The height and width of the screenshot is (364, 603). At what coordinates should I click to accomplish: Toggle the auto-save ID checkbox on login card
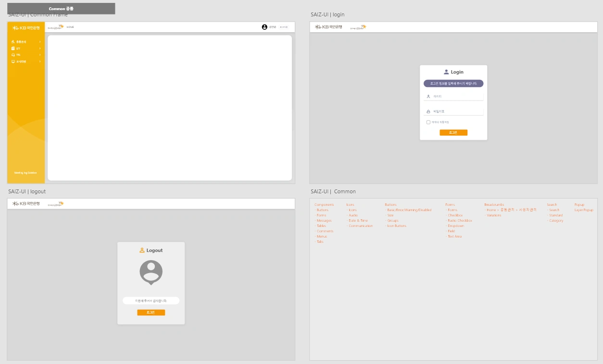(428, 122)
